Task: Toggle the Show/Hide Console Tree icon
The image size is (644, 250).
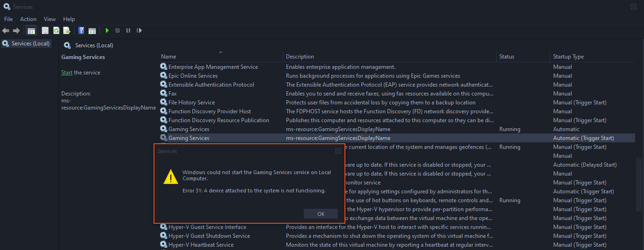Action: [x=31, y=30]
